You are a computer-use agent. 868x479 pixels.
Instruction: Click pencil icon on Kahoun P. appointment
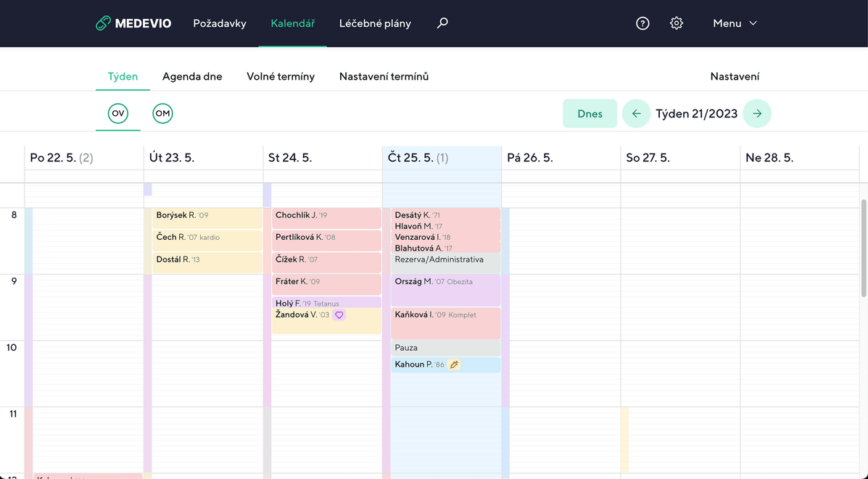[454, 365]
